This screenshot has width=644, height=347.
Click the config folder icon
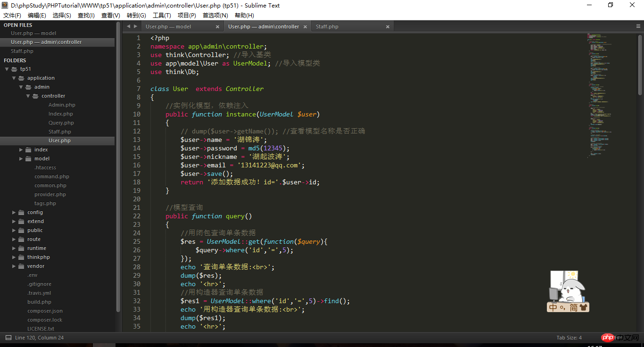[x=22, y=212]
